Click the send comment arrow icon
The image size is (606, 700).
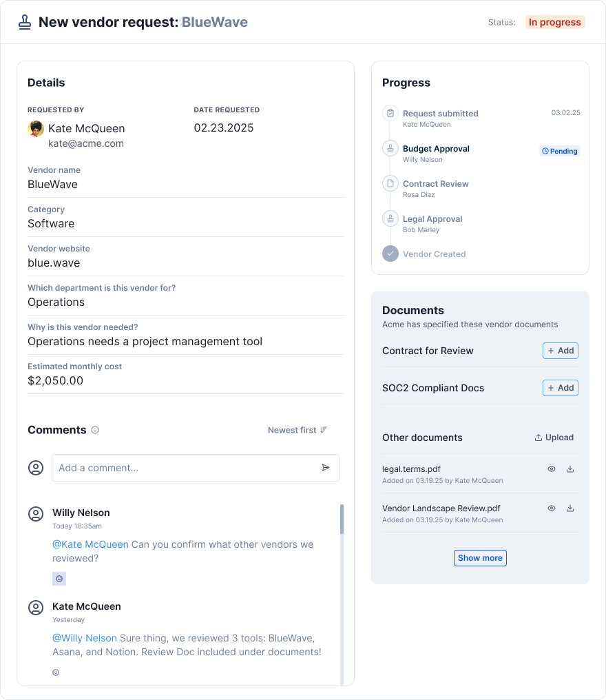point(326,468)
